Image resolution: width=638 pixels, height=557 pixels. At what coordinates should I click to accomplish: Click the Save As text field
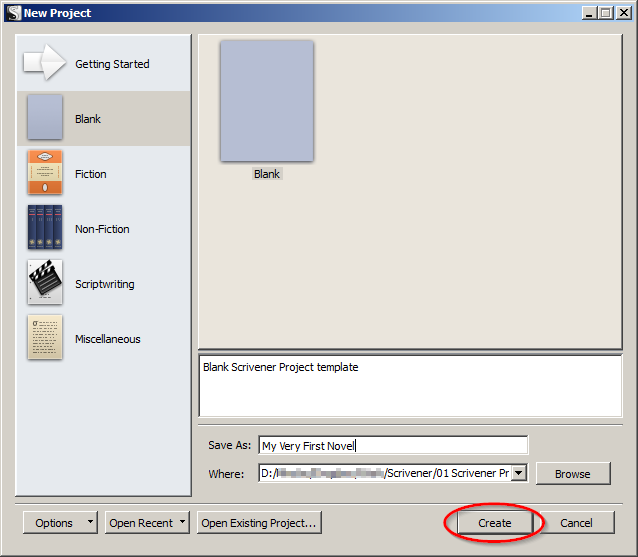pyautogui.click(x=392, y=446)
